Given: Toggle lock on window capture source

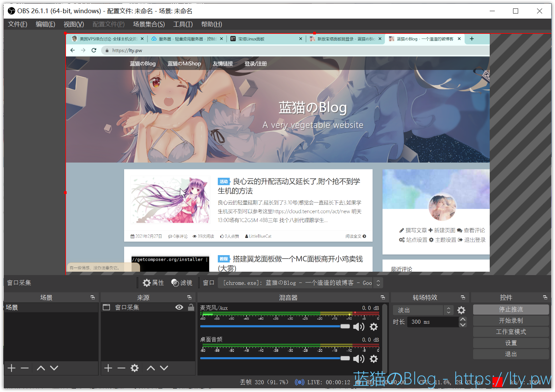Looking at the screenshot, I should (191, 307).
